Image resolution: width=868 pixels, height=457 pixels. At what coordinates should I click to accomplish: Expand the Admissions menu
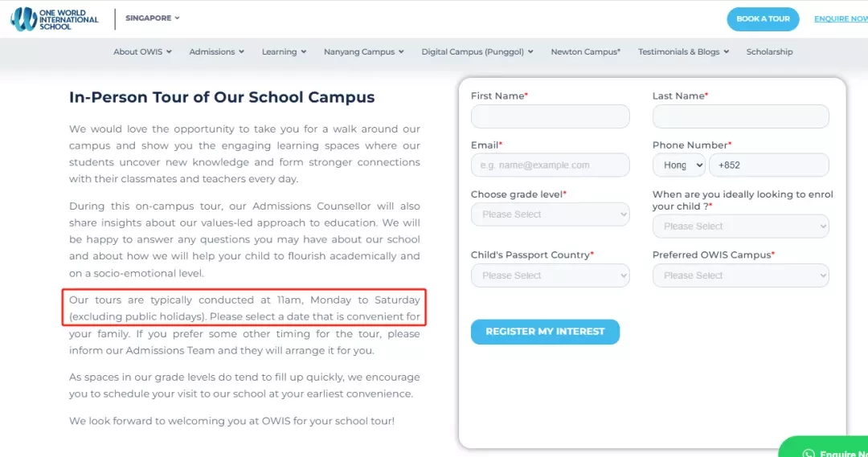pos(216,51)
